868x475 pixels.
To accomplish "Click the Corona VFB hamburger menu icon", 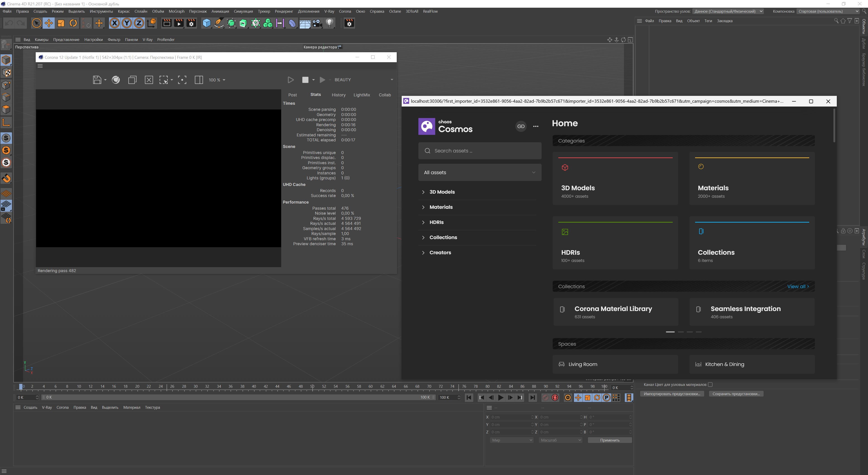I will 40,66.
